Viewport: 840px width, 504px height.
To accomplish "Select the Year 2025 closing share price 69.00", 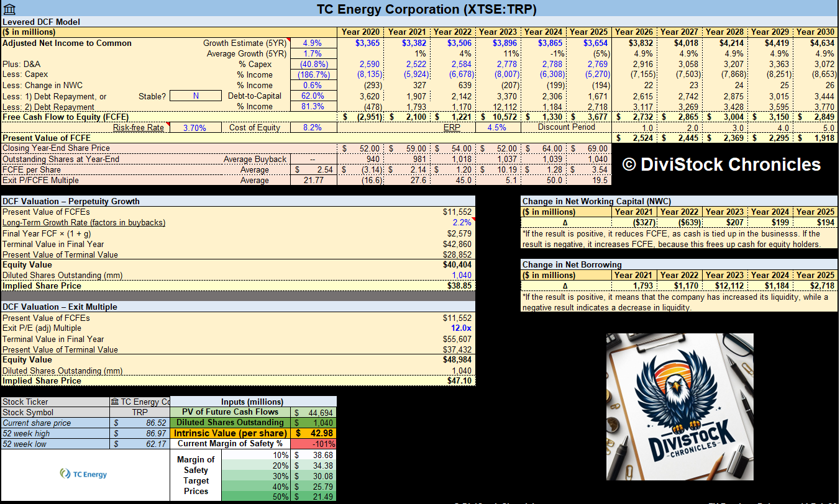I will (588, 148).
